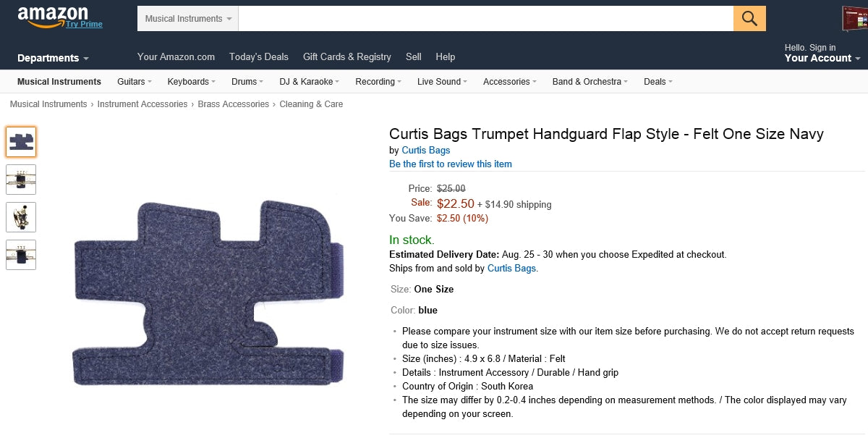Viewport: 868px width, 438px height.
Task: Click in the search text field
Action: coord(485,19)
